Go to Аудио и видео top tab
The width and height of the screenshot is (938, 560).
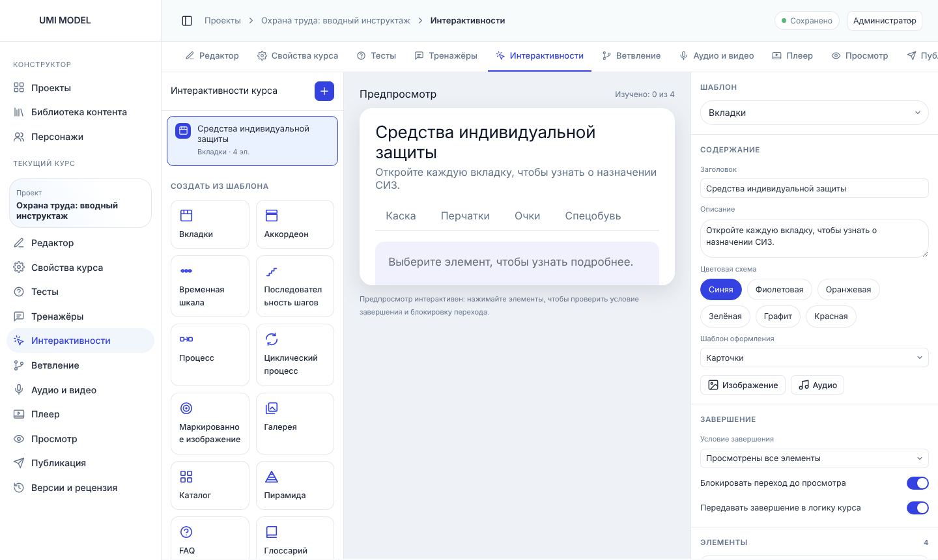(716, 56)
